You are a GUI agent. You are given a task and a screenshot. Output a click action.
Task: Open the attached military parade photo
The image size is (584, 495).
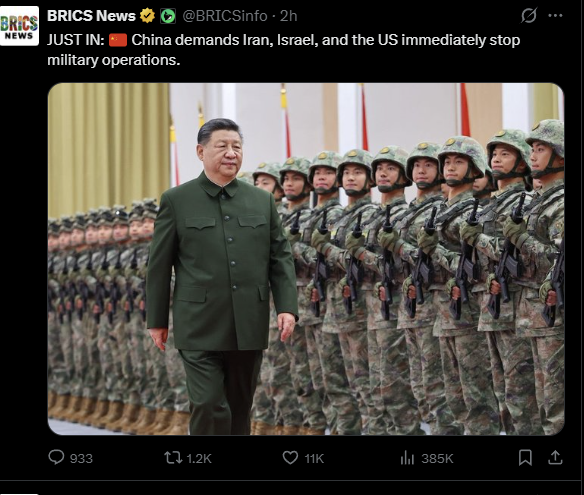(306, 259)
